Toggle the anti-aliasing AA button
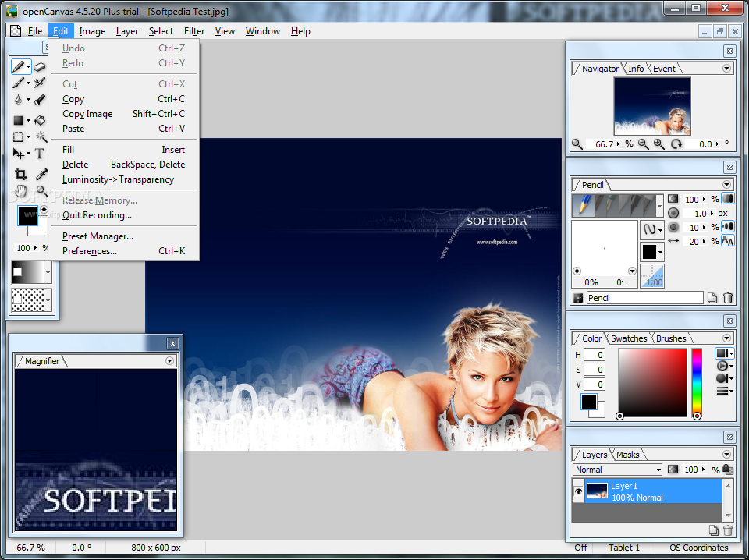Screen dimensions: 749x560 point(727,241)
